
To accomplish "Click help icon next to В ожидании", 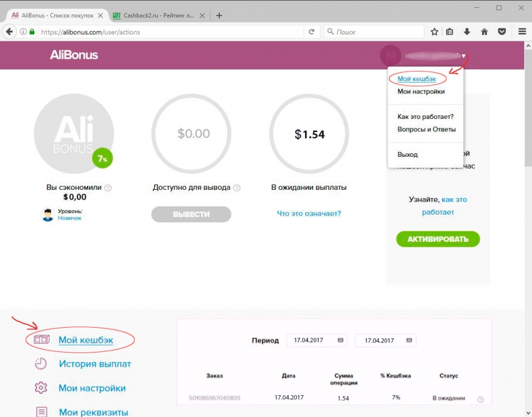I will pyautogui.click(x=481, y=400).
